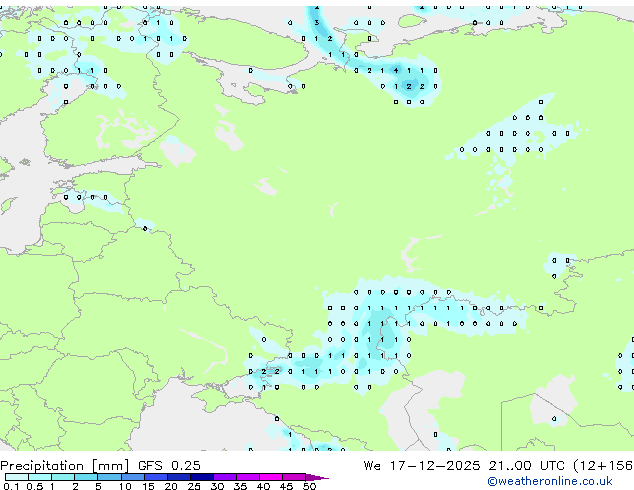Click the '21..00 UTC' time text

[526, 465]
